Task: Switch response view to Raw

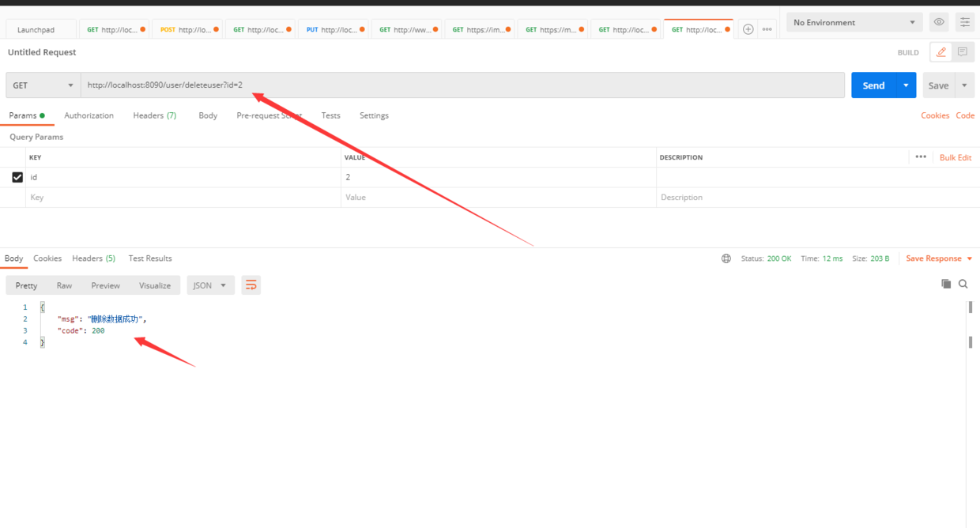Action: coord(64,285)
